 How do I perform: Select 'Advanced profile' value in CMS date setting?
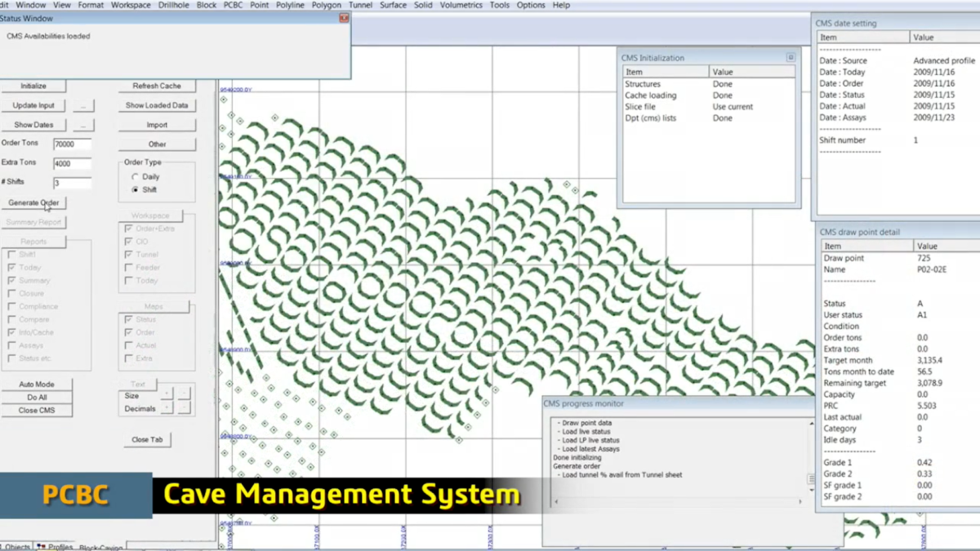[x=943, y=60]
